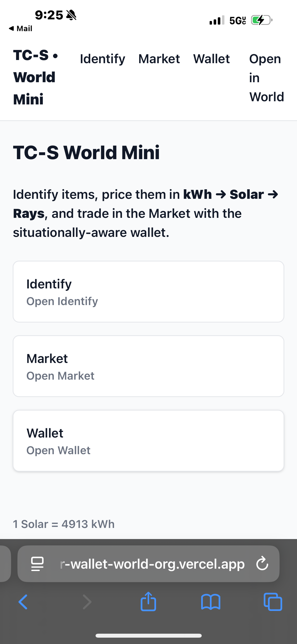
Task: Tap the battery charging indicator
Action: 261,20
